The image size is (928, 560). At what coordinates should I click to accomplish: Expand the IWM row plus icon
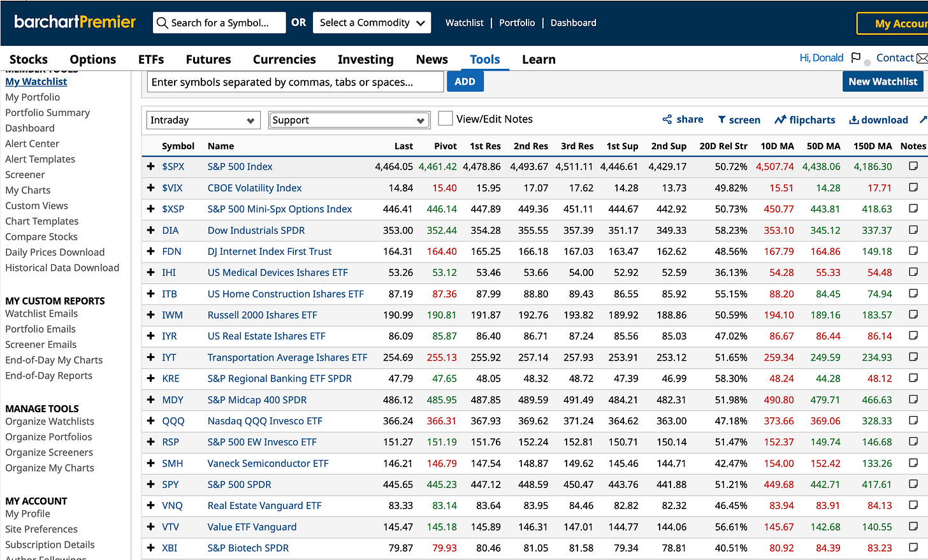151,315
